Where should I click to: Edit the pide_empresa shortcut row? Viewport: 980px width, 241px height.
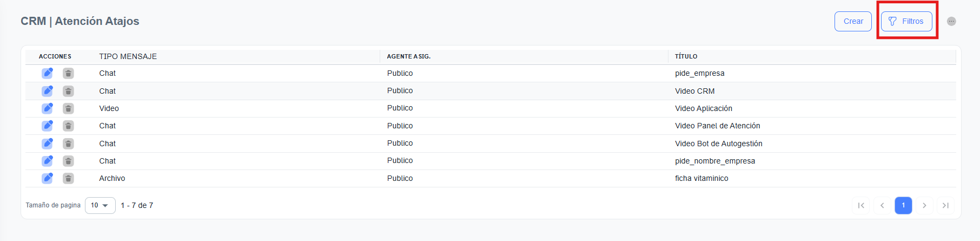48,73
